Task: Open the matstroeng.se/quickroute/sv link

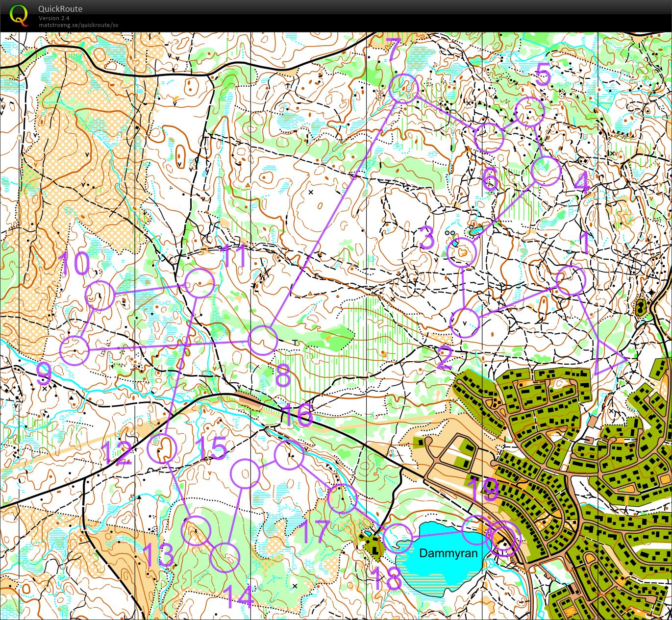Action: tap(78, 25)
